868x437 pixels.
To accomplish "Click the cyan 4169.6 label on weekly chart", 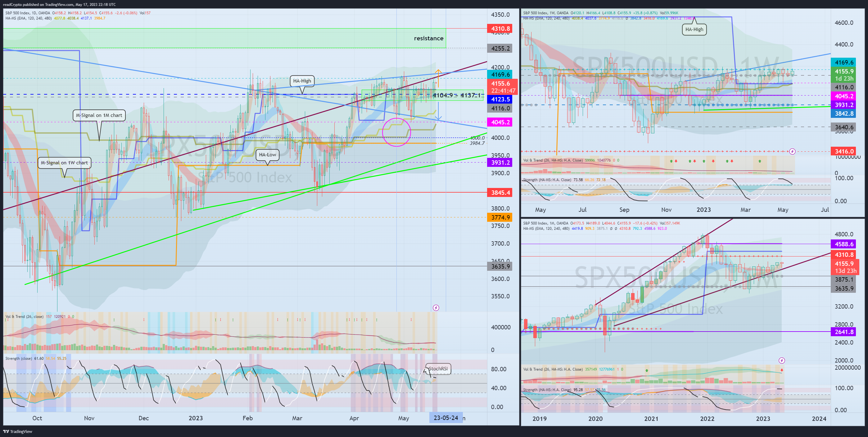I will (x=844, y=62).
